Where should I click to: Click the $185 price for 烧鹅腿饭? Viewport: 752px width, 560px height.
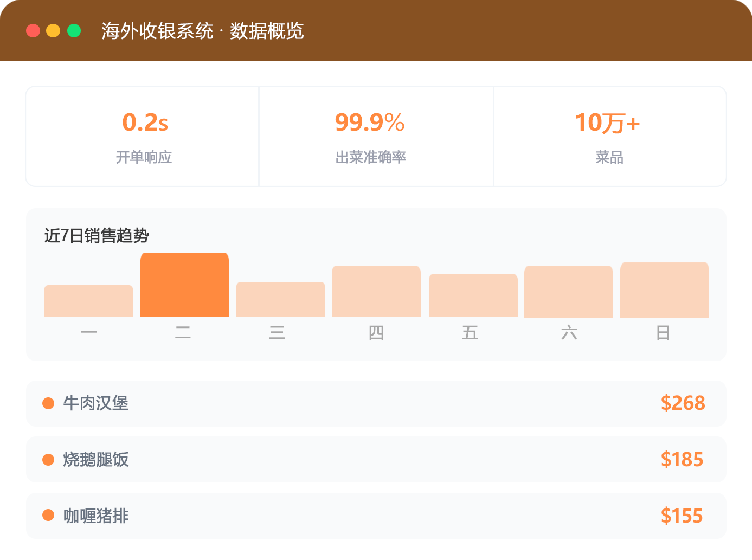point(682,460)
